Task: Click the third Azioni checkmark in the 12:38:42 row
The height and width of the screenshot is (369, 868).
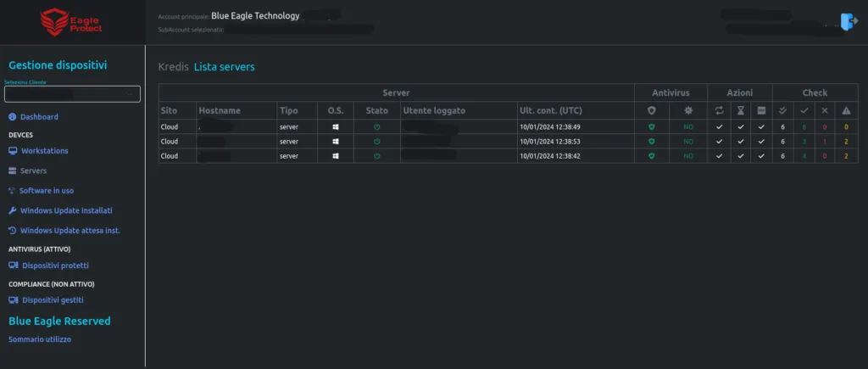Action: (x=762, y=156)
